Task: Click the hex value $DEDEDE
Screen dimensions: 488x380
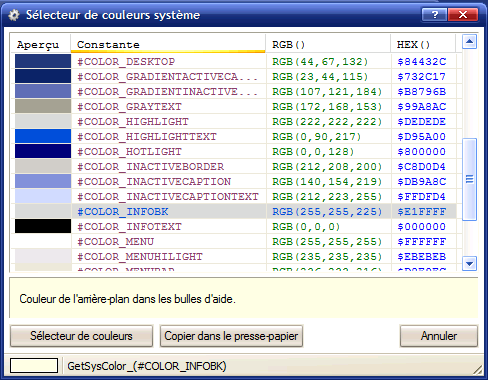Action: pyautogui.click(x=421, y=122)
